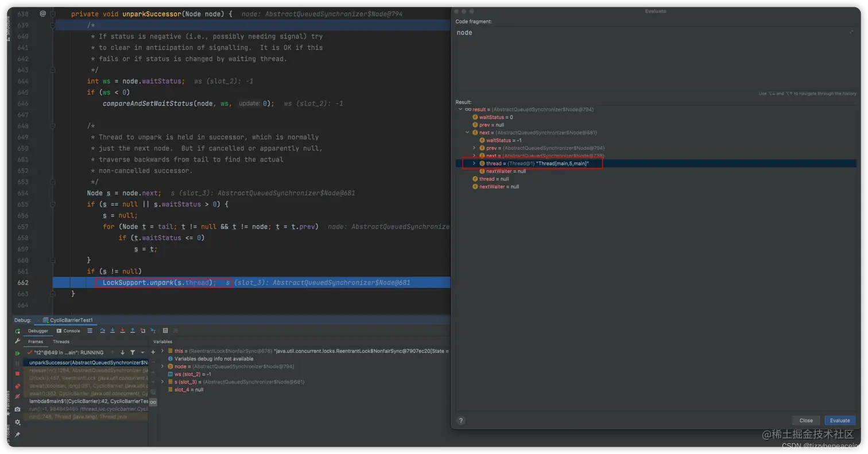The image size is (868, 454).
Task: Select previous frame up arrow
Action: click(113, 352)
